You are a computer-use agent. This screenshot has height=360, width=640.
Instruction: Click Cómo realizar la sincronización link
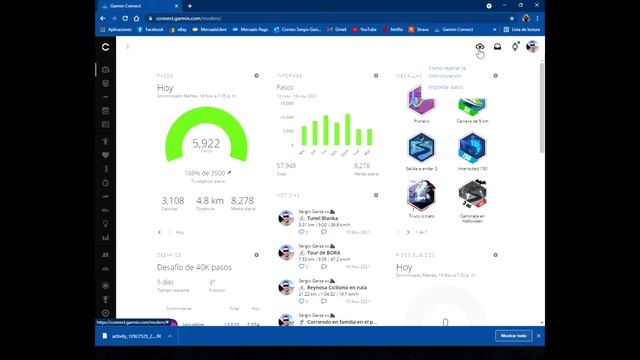click(x=447, y=72)
